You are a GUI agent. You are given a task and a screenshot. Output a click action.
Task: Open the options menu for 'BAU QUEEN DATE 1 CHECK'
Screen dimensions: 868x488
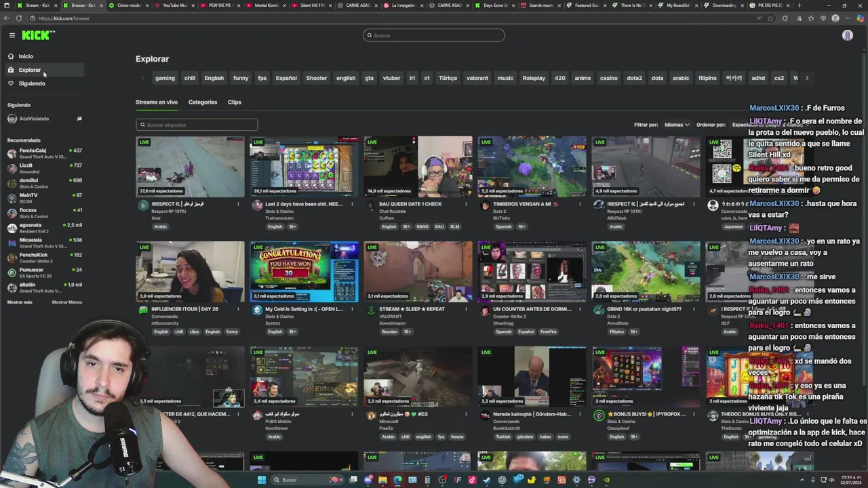pos(466,204)
